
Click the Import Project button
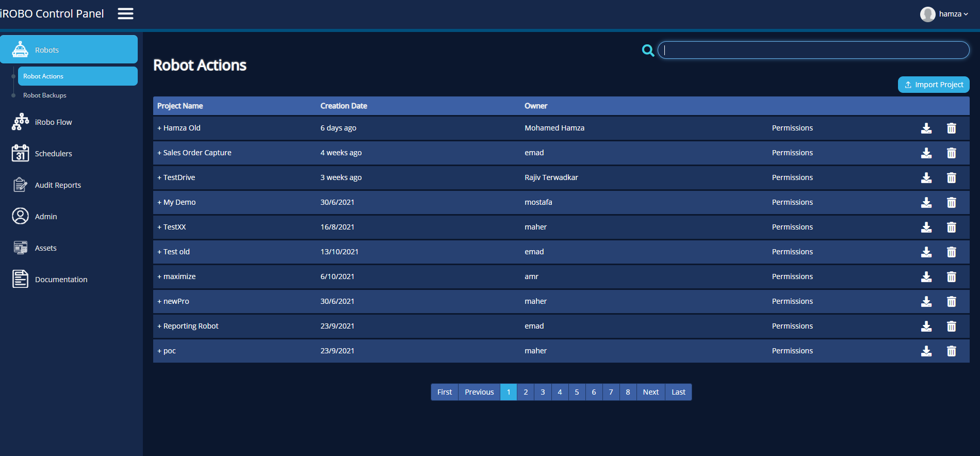[934, 85]
